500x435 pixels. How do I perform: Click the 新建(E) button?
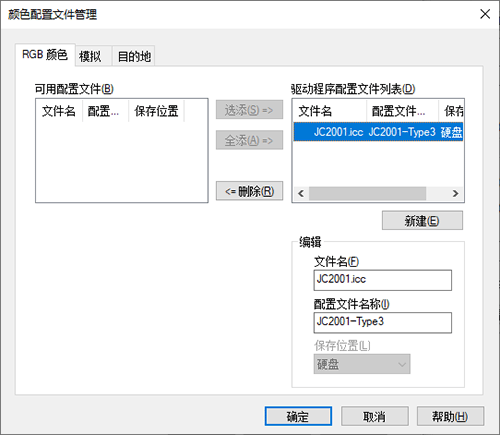pyautogui.click(x=422, y=220)
